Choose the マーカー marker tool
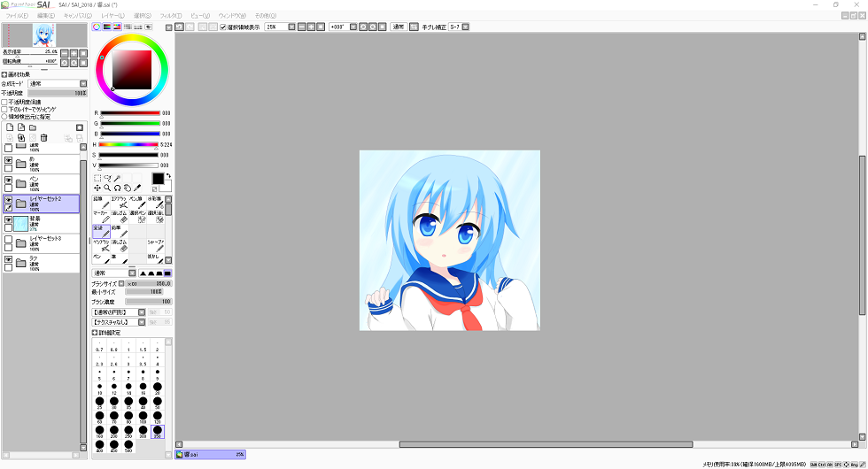 click(x=101, y=217)
